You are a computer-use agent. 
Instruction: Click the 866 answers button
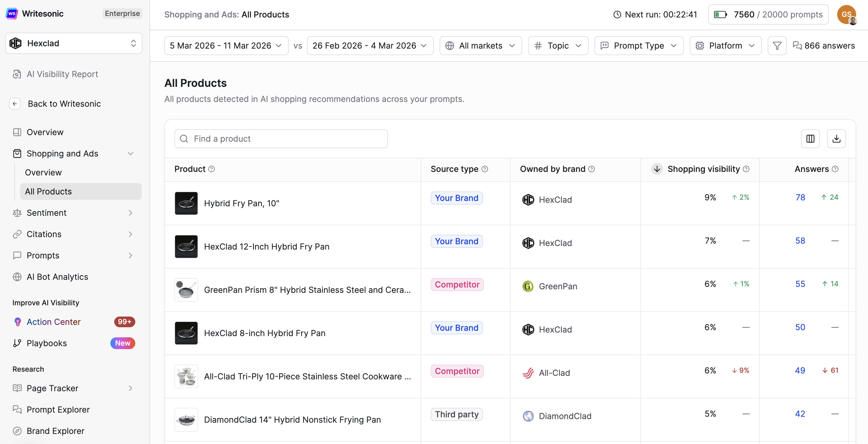(824, 45)
